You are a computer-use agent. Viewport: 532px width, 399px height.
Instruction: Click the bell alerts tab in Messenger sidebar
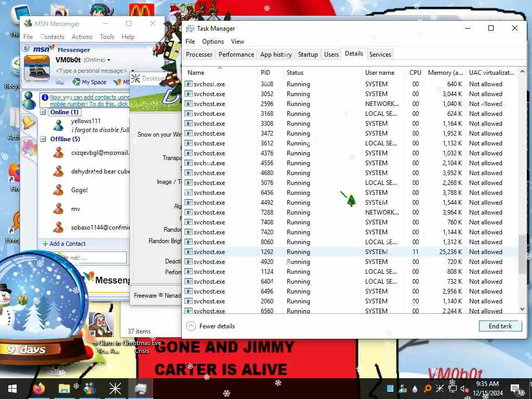(x=29, y=123)
